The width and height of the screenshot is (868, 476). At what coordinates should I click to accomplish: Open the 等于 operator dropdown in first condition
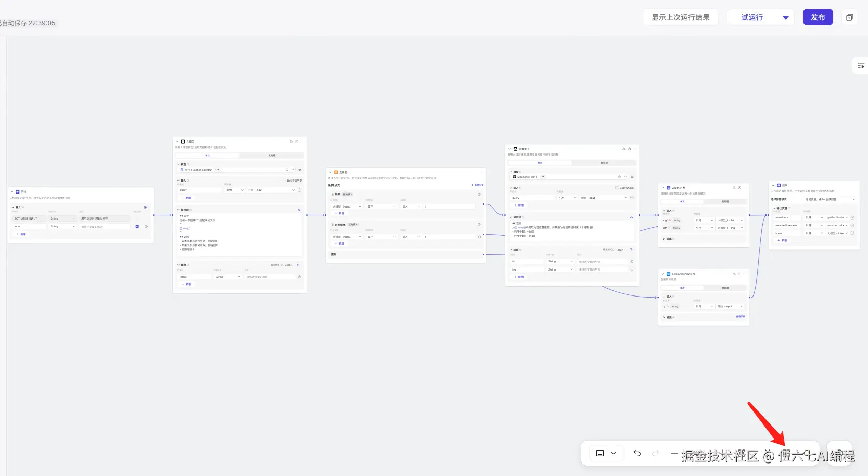[x=381, y=207]
